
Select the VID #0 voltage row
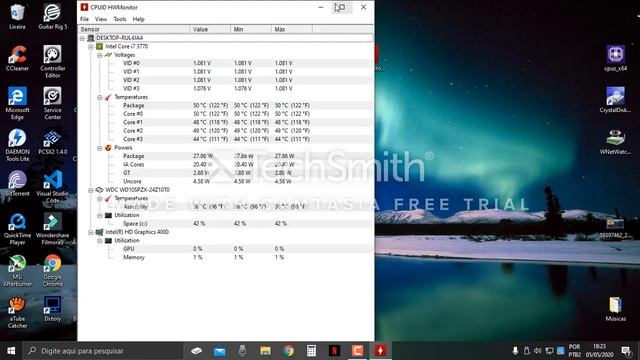[x=226, y=63]
